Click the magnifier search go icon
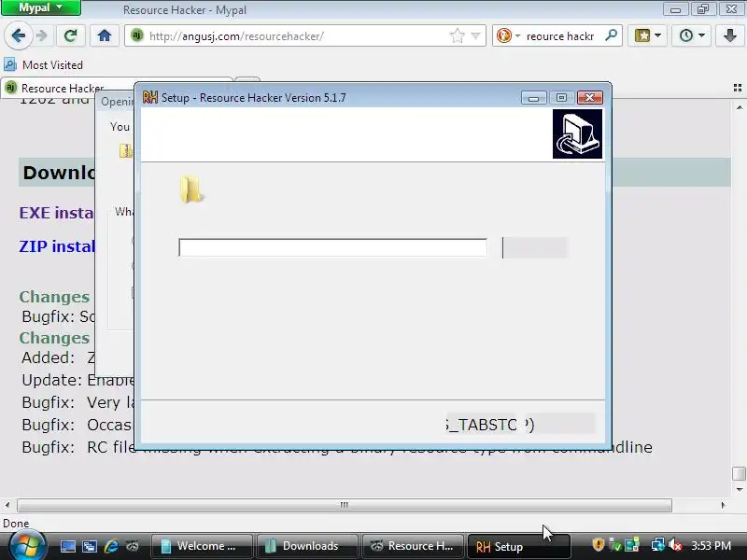This screenshot has height=560, width=747. pyautogui.click(x=611, y=35)
